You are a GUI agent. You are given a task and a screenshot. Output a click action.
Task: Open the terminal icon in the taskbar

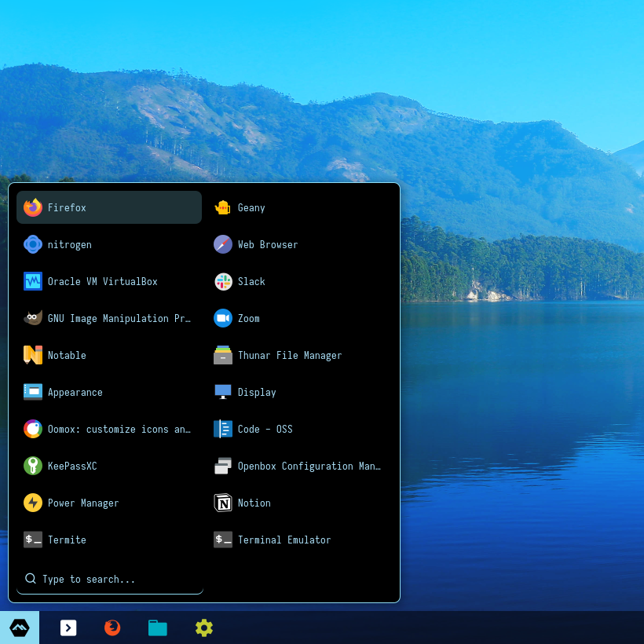68,628
